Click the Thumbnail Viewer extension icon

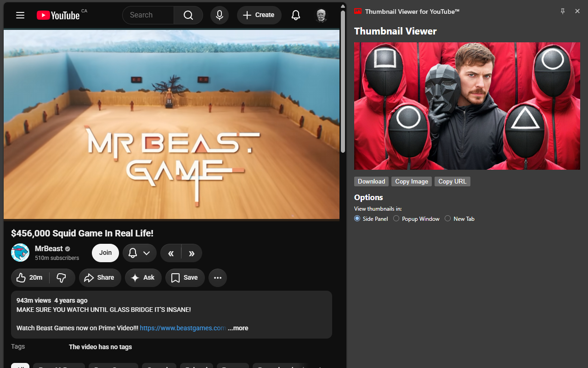358,11
